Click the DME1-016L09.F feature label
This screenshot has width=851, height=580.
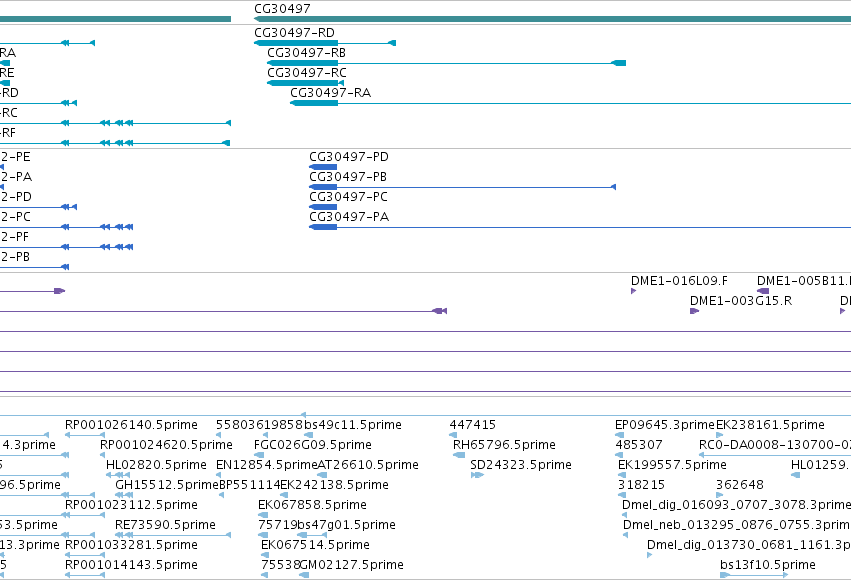(x=679, y=281)
